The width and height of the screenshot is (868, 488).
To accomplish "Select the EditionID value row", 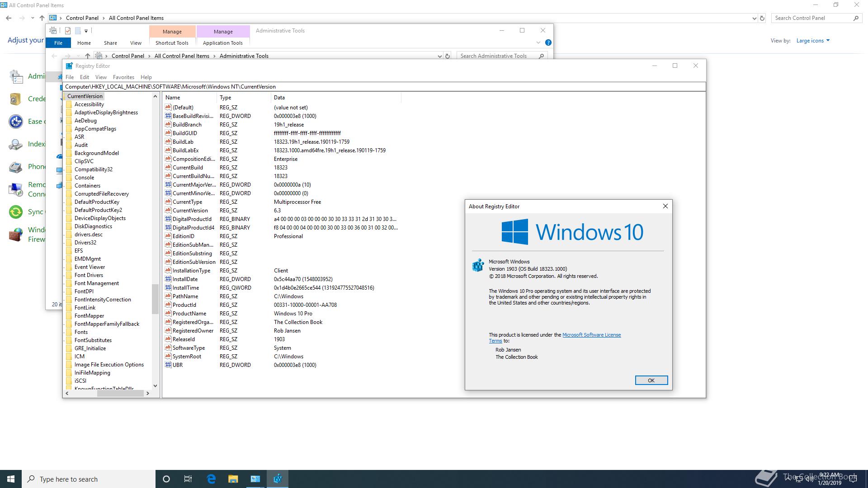I will click(281, 236).
